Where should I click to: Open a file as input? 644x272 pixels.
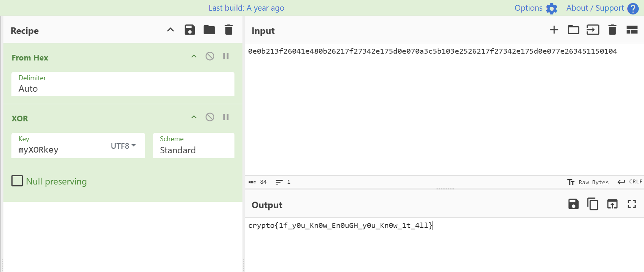[593, 30]
